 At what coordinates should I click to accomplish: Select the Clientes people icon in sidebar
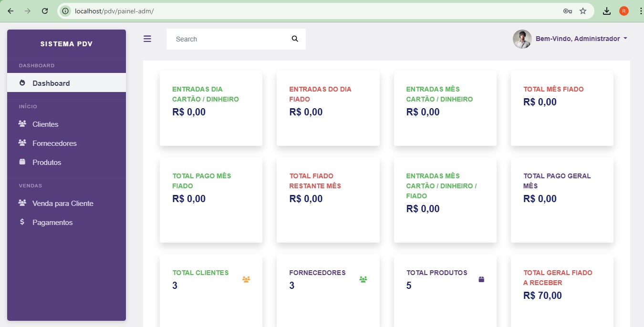click(22, 124)
